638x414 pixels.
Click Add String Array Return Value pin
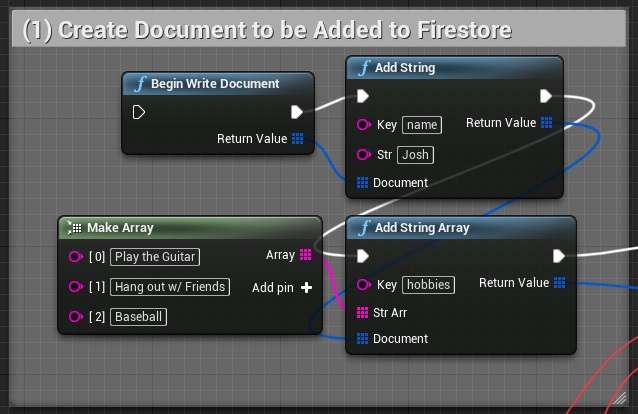pos(559,283)
